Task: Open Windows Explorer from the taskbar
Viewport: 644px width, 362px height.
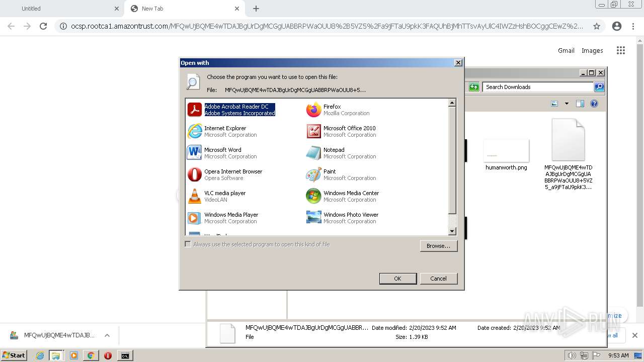Action: tap(56, 355)
